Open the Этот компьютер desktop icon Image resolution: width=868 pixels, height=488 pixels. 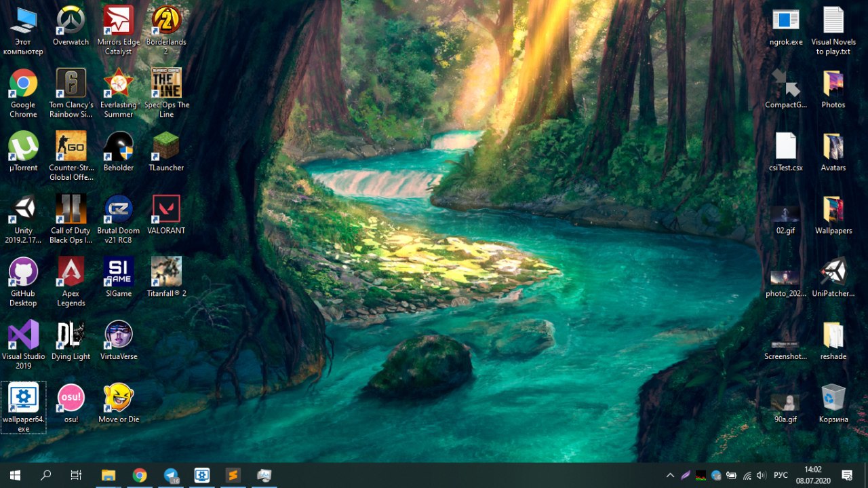[23, 30]
